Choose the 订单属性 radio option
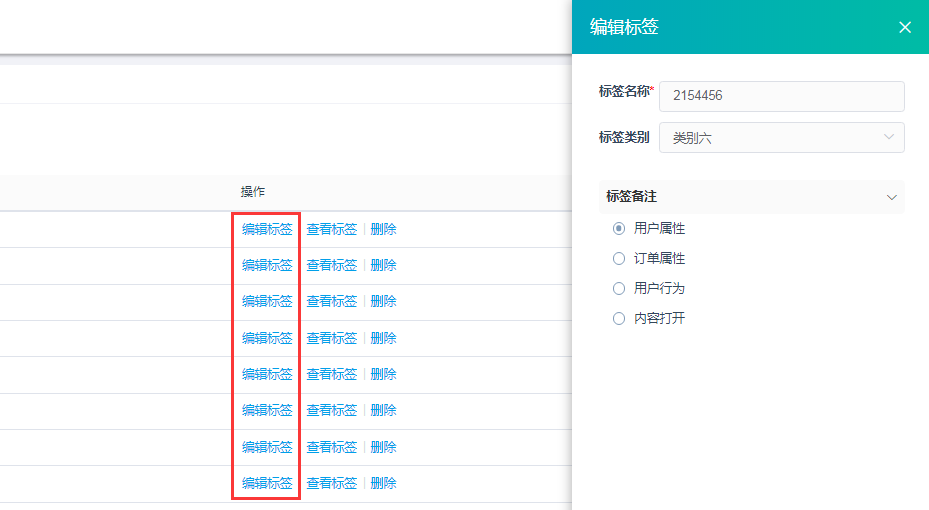Image resolution: width=929 pixels, height=510 pixels. coord(619,258)
